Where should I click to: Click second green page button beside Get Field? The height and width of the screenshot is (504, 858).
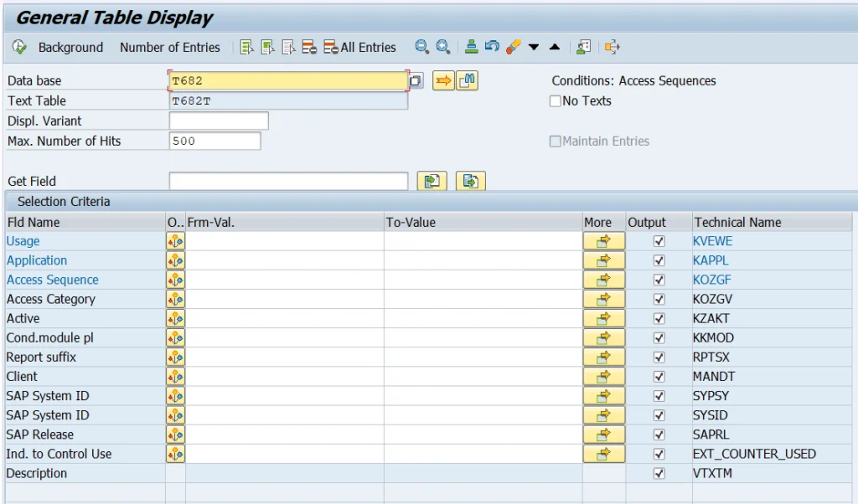click(x=471, y=181)
